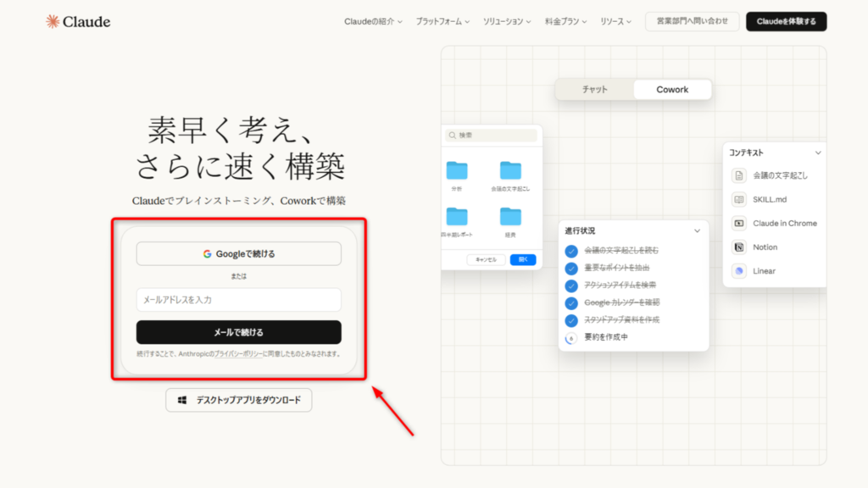Open the Claudeの紹介 menu
Viewport: 868px width, 488px height.
pyautogui.click(x=373, y=21)
